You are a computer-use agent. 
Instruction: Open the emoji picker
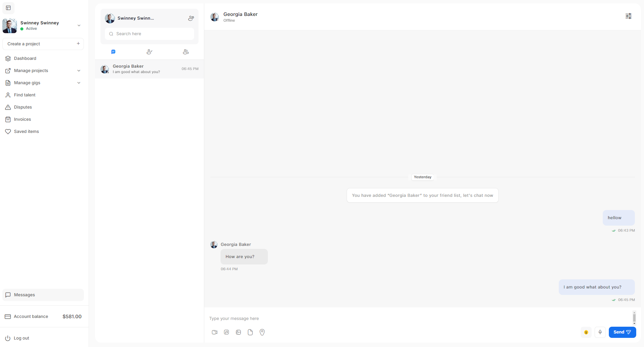point(586,332)
